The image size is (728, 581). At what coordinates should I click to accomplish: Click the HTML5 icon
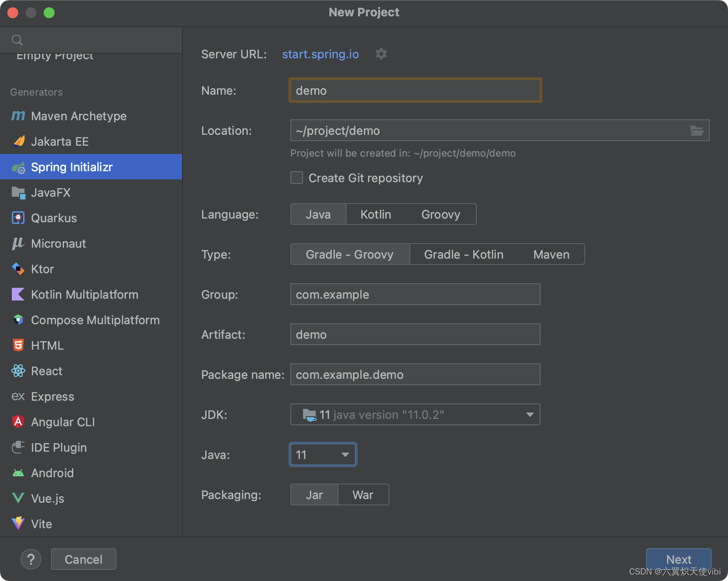(x=18, y=346)
